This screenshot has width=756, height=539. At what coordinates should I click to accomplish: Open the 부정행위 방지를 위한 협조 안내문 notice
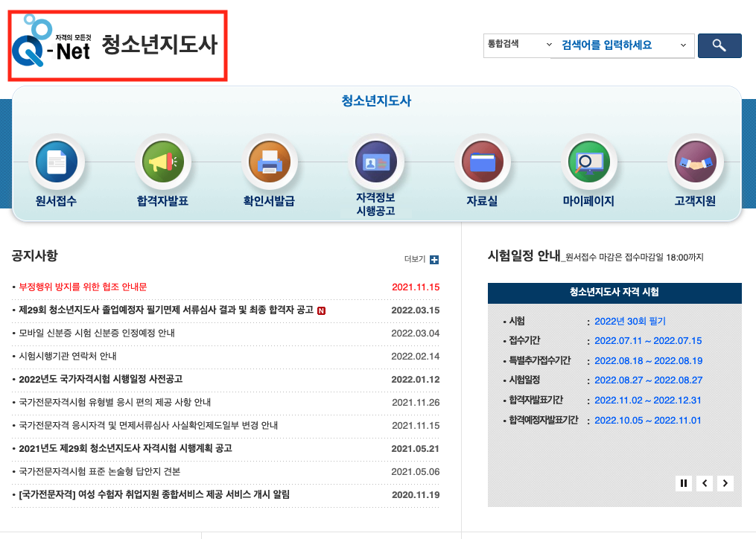87,287
